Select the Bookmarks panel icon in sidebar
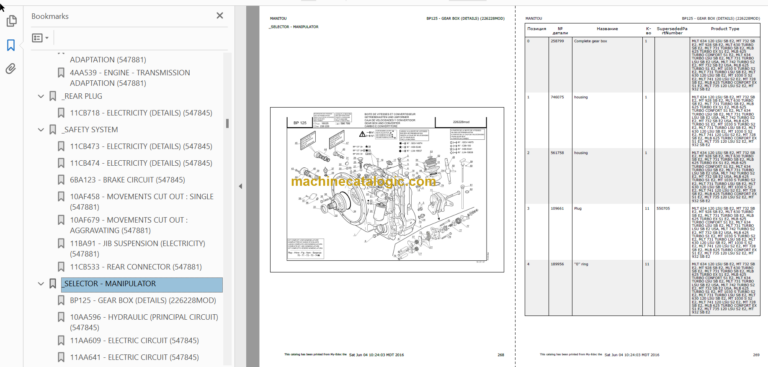Viewport: 768px width, 367px height. pyautogui.click(x=11, y=46)
